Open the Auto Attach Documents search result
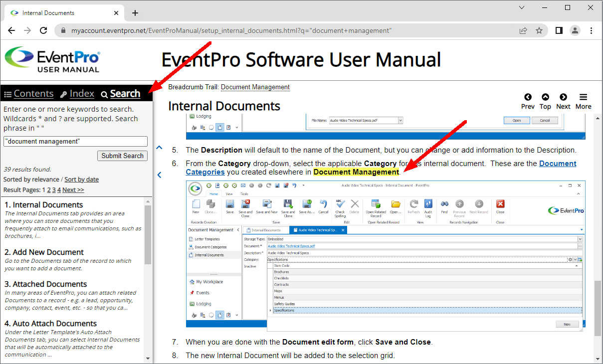Image resolution: width=603 pixels, height=364 pixels. (50, 324)
